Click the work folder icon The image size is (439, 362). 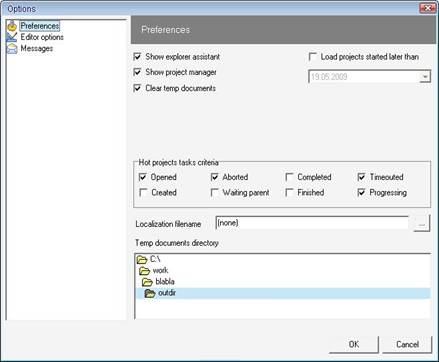pos(145,271)
